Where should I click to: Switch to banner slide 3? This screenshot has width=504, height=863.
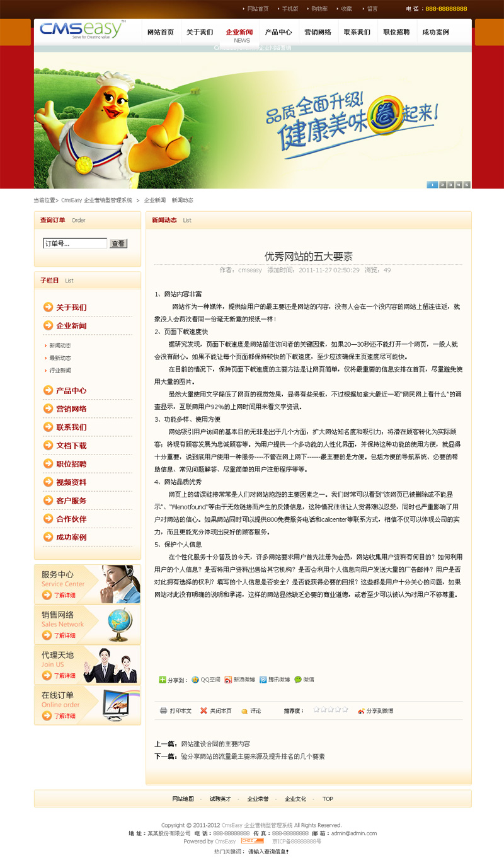[450, 184]
